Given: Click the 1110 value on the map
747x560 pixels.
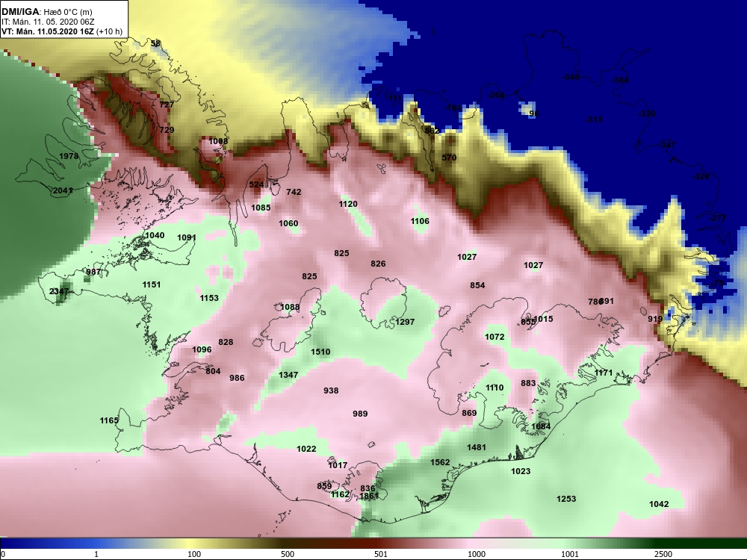Looking at the screenshot, I should [495, 388].
